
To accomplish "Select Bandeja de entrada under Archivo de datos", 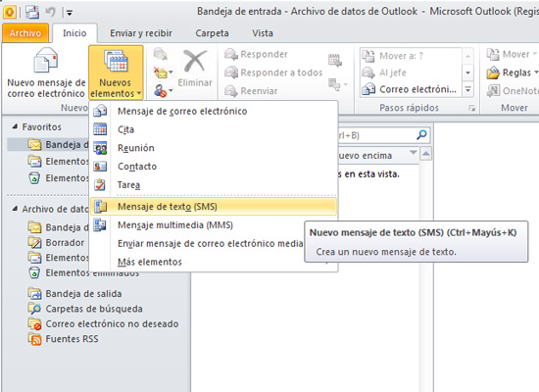I will tap(59, 227).
